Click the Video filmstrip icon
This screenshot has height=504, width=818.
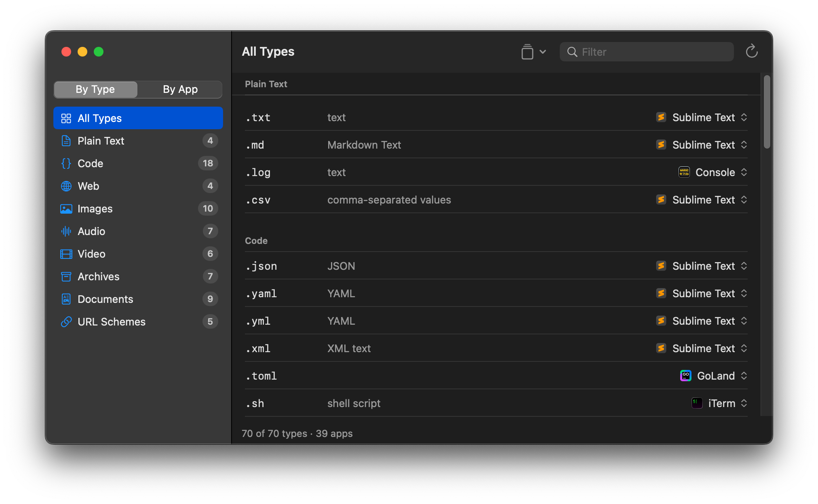tap(66, 254)
